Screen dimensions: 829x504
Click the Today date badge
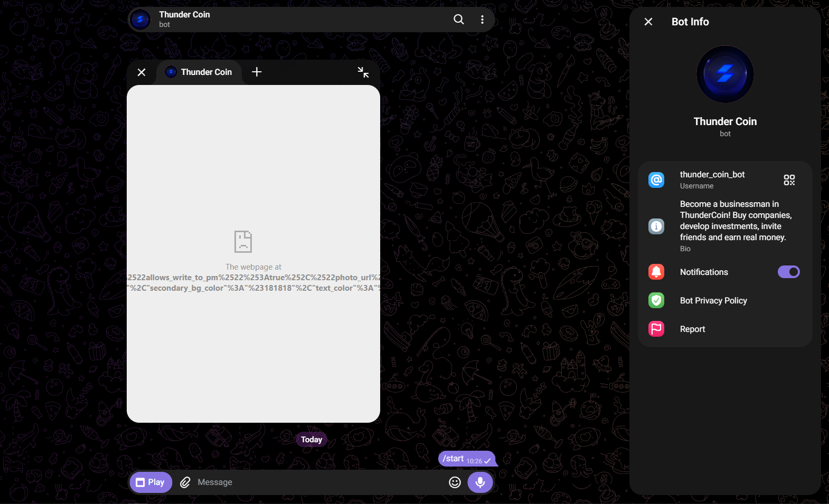[x=312, y=440]
